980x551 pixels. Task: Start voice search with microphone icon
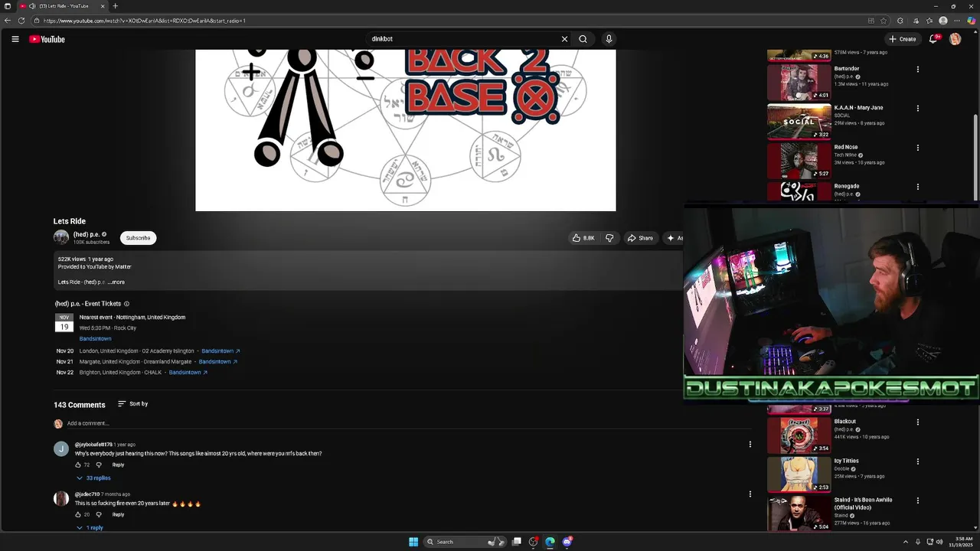click(609, 39)
